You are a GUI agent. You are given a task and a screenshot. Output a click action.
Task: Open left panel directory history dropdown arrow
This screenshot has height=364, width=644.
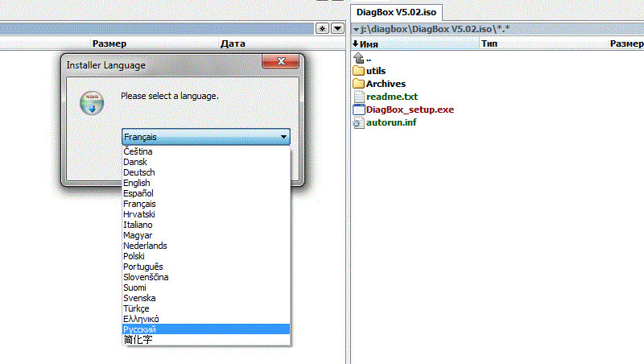pos(337,28)
